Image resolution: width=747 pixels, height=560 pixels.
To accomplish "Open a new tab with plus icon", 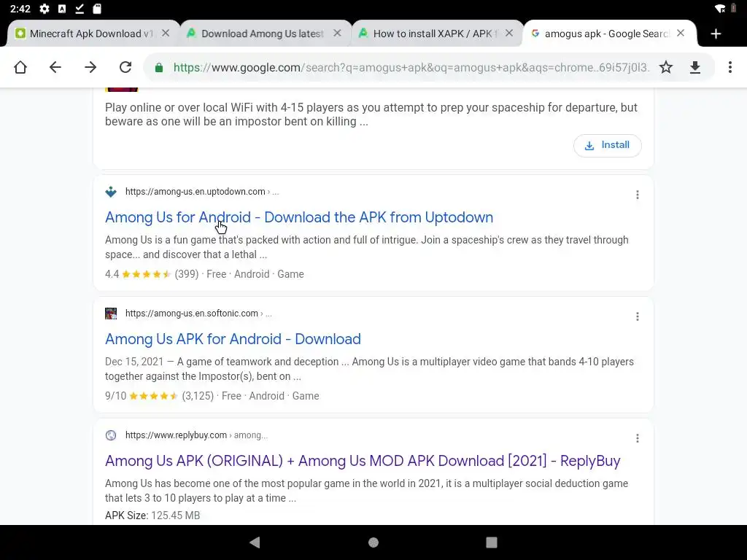I will point(716,34).
